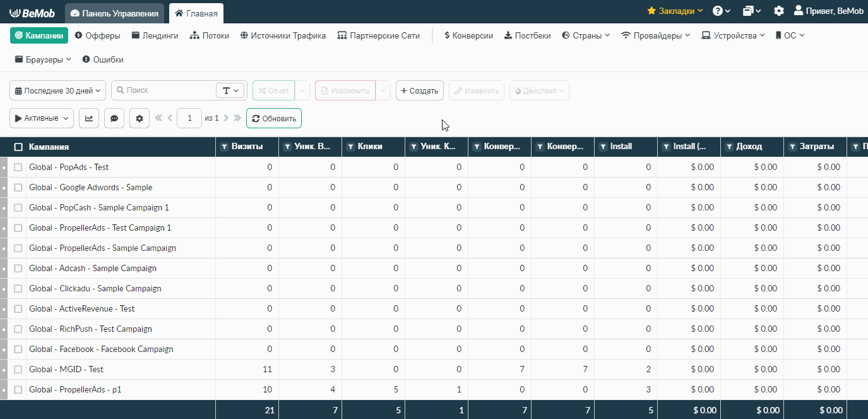Expand the Активные status filter
This screenshot has width=868, height=419.
pyautogui.click(x=42, y=118)
